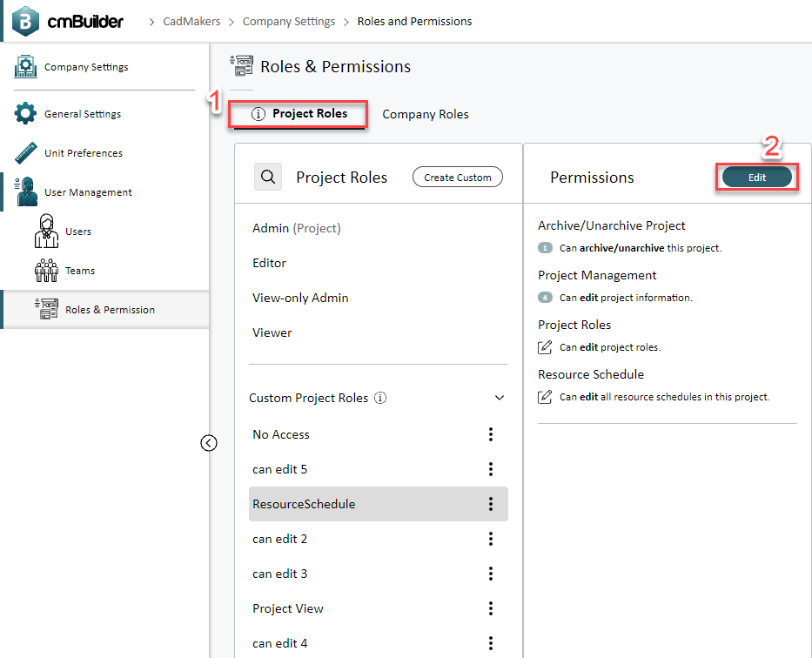Switch to the Company Roles tab

pyautogui.click(x=426, y=114)
